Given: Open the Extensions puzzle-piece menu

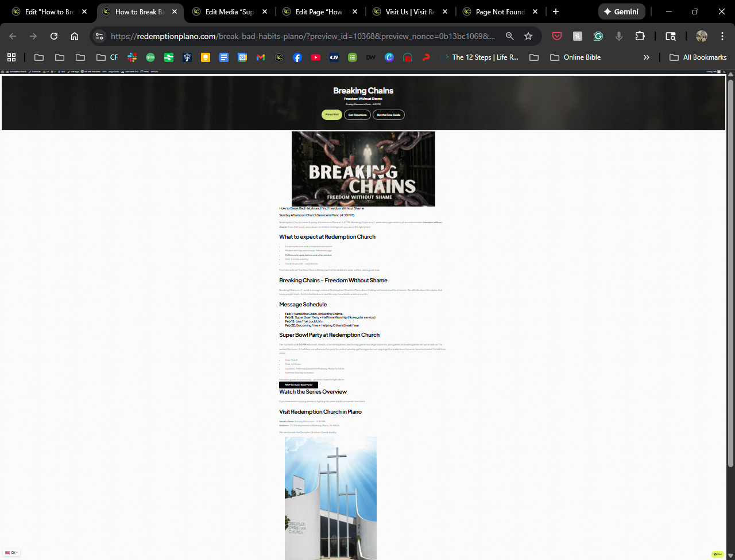Looking at the screenshot, I should tap(640, 36).
